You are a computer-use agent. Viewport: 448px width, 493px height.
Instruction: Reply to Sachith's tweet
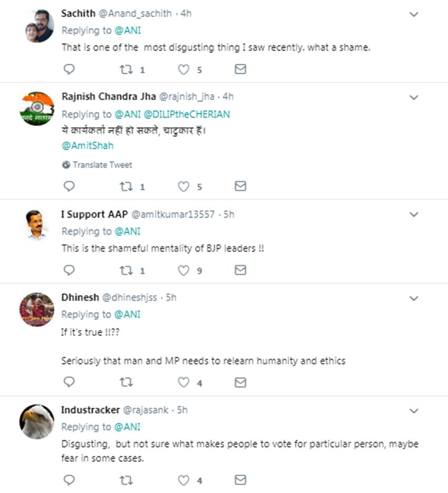tap(69, 69)
